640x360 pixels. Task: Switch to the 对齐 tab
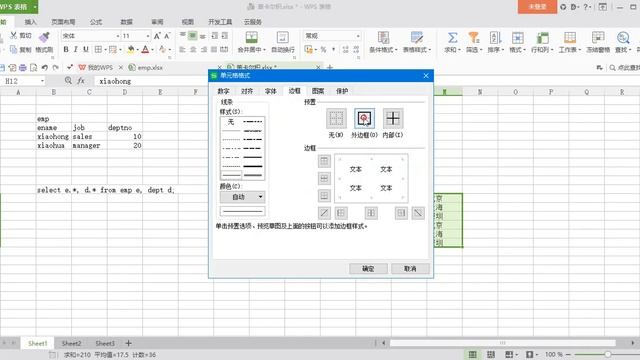tap(247, 91)
